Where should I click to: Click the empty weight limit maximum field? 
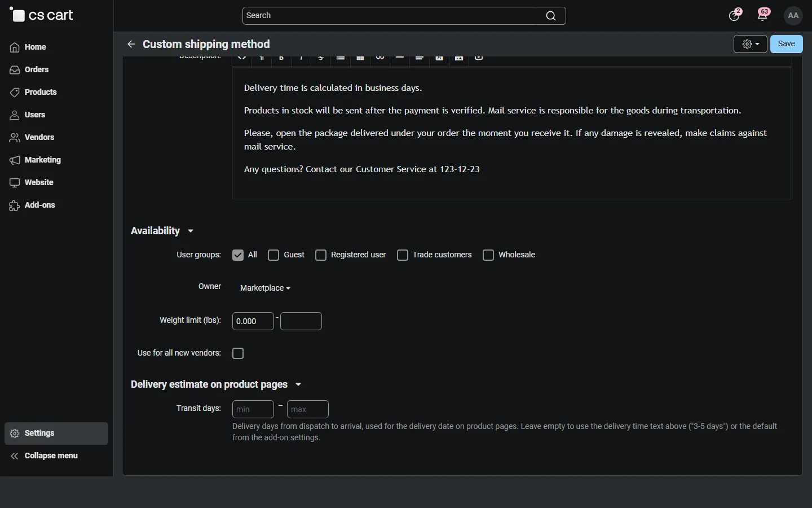301,321
